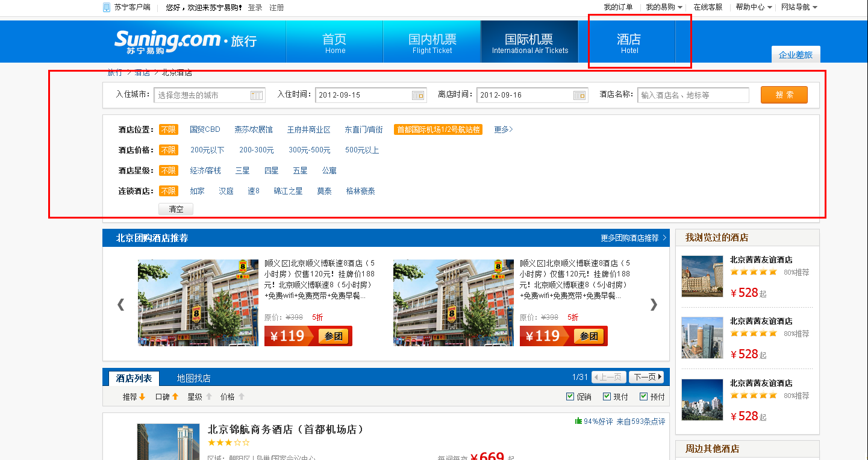Sort hotels by 推荐 arrow
The image size is (868, 460).
coord(142,397)
